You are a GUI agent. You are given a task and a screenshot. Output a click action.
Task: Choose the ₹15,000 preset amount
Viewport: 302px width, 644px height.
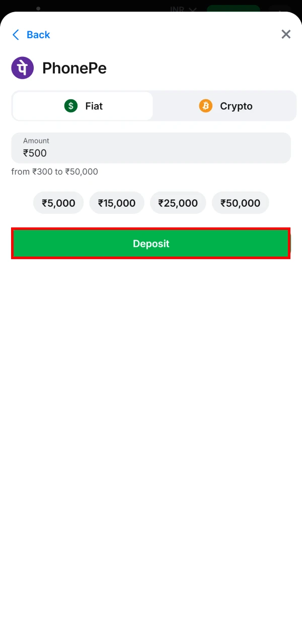click(x=117, y=203)
